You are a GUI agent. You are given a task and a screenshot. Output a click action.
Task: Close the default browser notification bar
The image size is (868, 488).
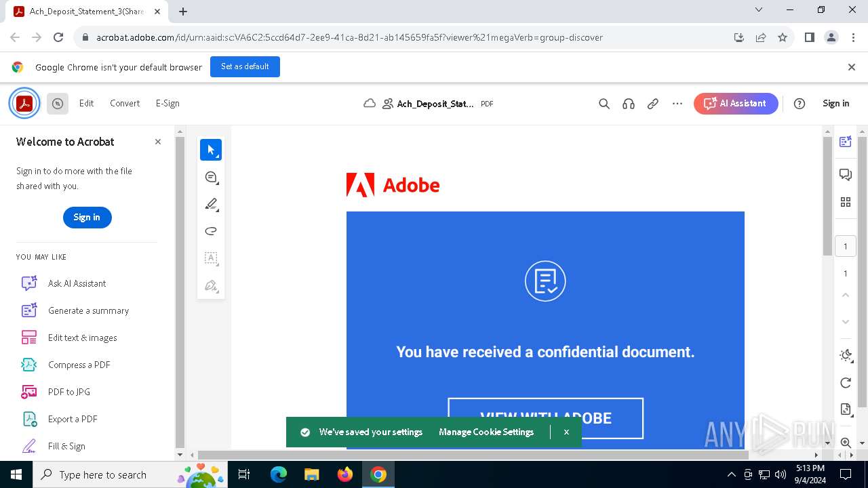click(852, 67)
